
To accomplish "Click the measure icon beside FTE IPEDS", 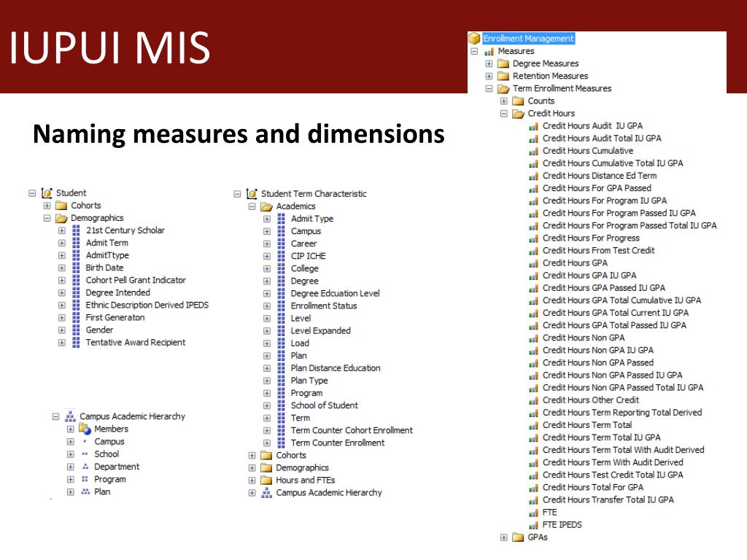I will [x=533, y=525].
